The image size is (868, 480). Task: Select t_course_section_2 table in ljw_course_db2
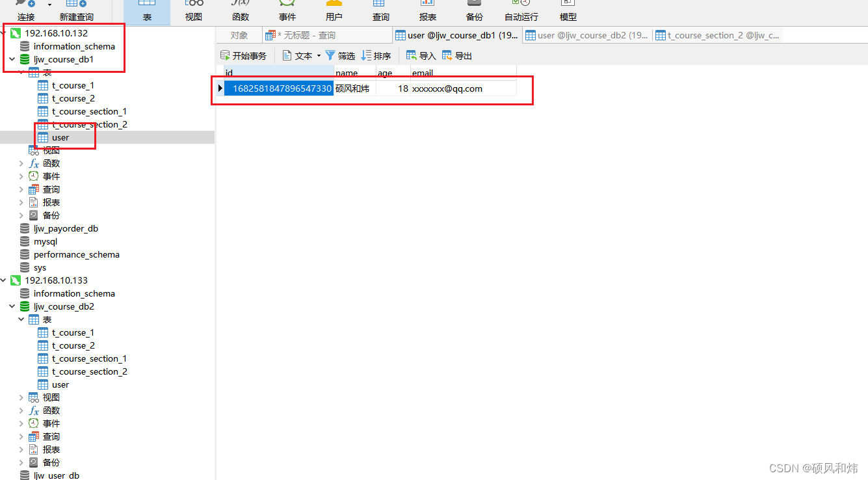tap(90, 371)
